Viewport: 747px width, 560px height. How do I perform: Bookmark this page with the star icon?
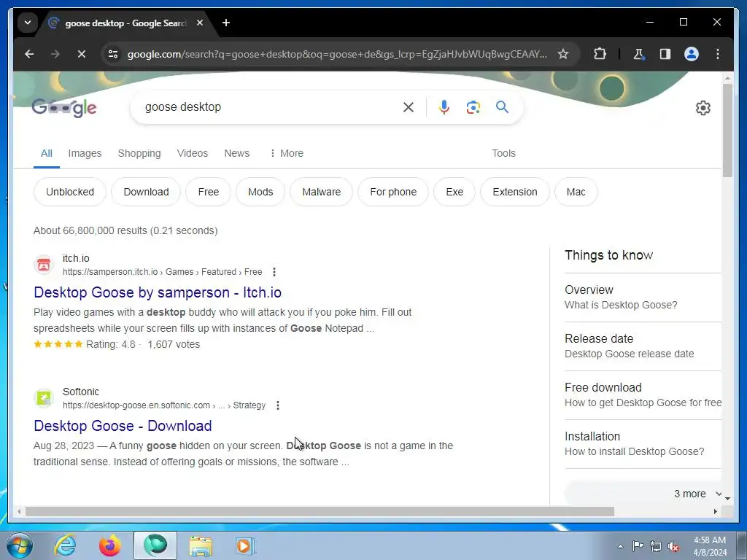pos(563,54)
